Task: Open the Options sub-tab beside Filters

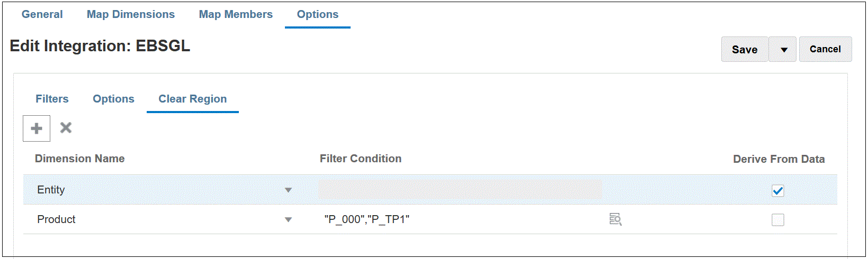Action: click(x=113, y=99)
